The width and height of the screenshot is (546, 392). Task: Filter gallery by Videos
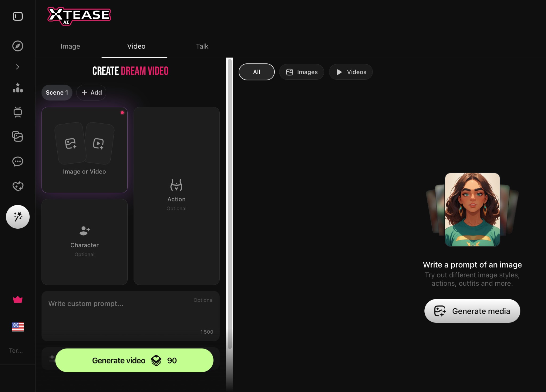(x=351, y=72)
